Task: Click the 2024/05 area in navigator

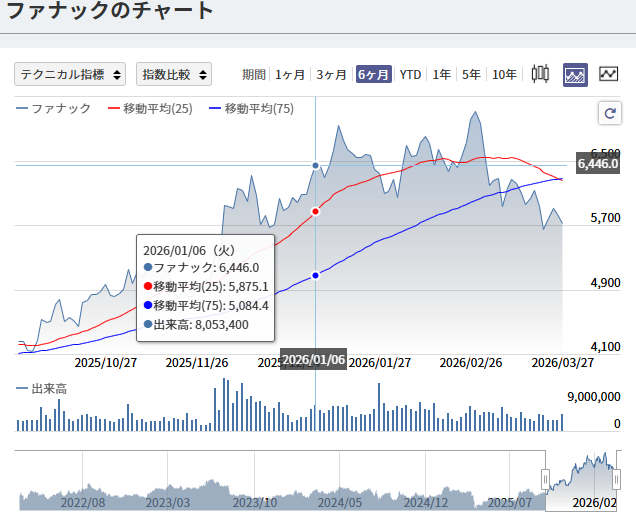Action: [x=339, y=503]
